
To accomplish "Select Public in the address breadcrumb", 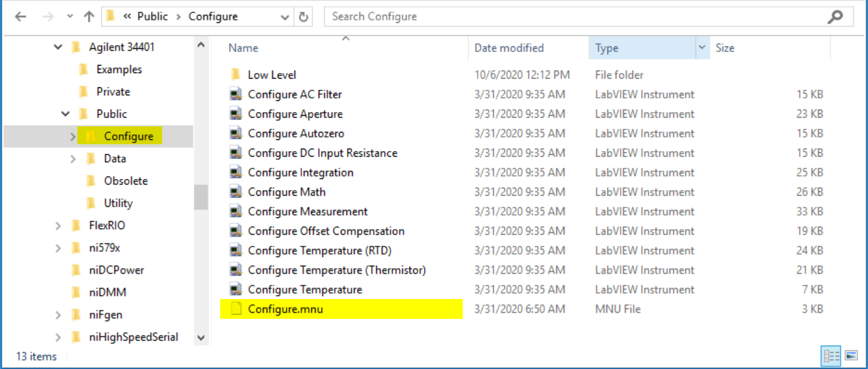I will [152, 17].
